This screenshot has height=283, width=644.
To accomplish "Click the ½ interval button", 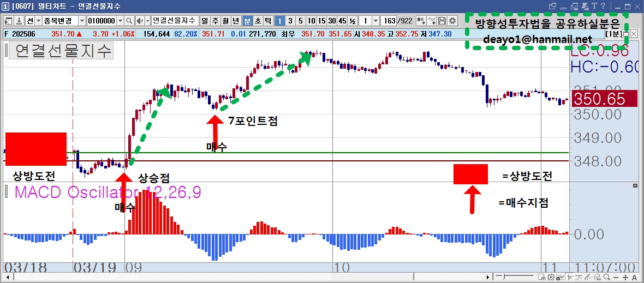I will tap(353, 21).
